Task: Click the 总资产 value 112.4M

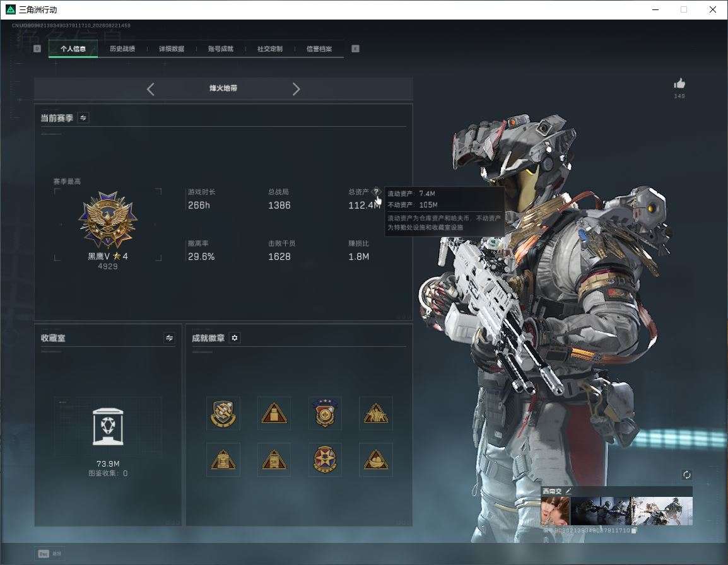Action: click(364, 205)
